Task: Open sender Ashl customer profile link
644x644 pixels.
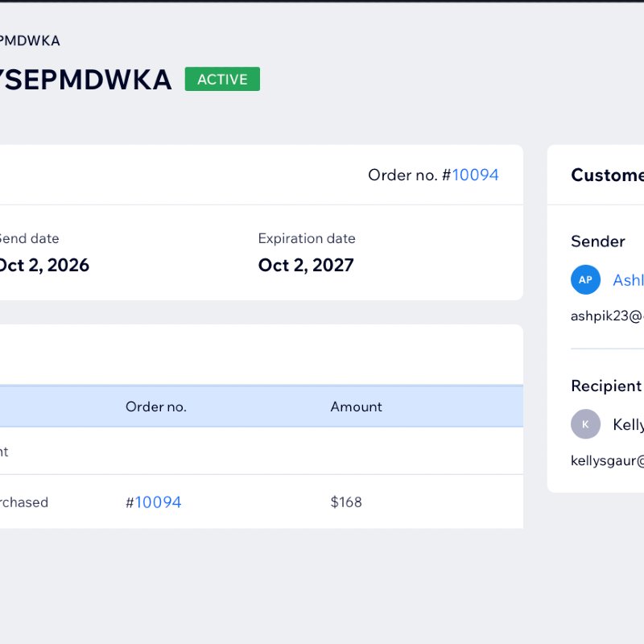Action: pyautogui.click(x=628, y=280)
